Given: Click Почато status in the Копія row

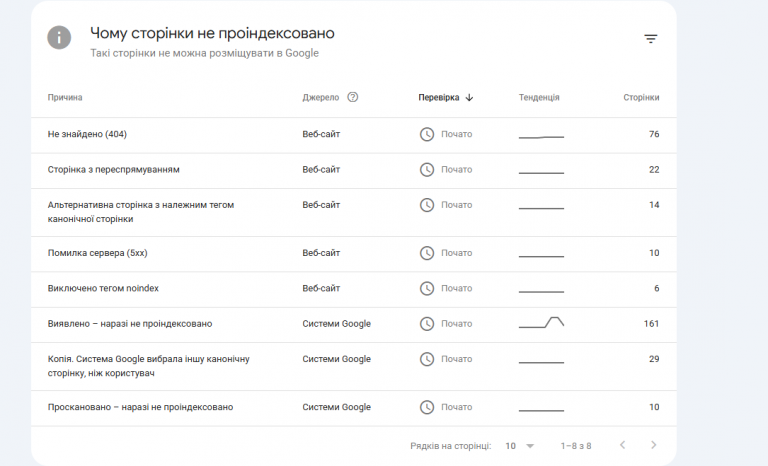Looking at the screenshot, I should tap(456, 359).
